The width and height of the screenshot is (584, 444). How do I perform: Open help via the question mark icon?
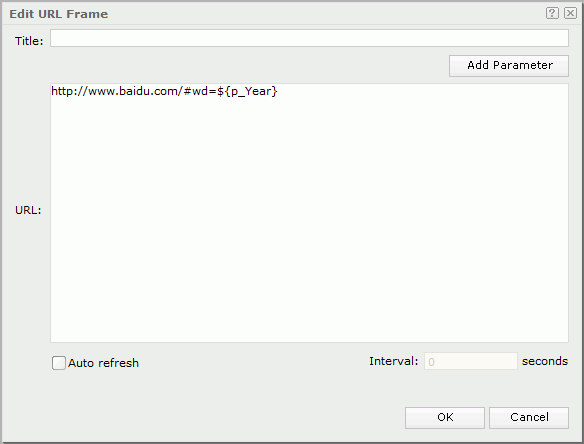pyautogui.click(x=552, y=13)
